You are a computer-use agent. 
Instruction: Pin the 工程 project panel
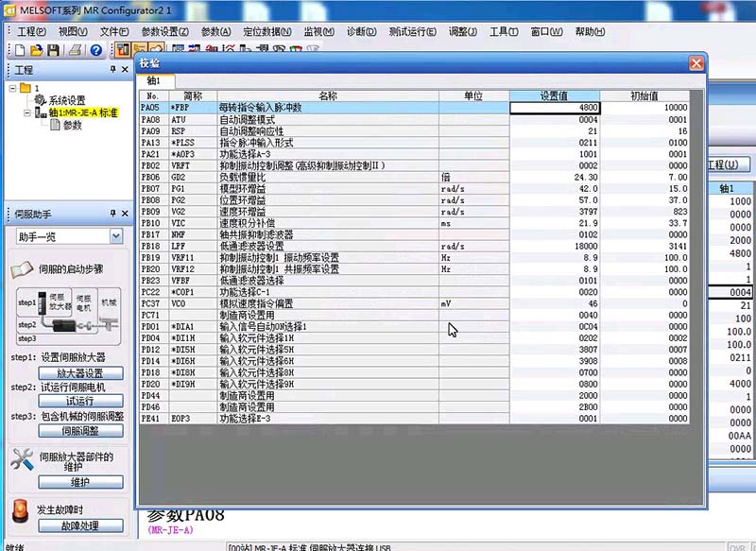pos(112,70)
